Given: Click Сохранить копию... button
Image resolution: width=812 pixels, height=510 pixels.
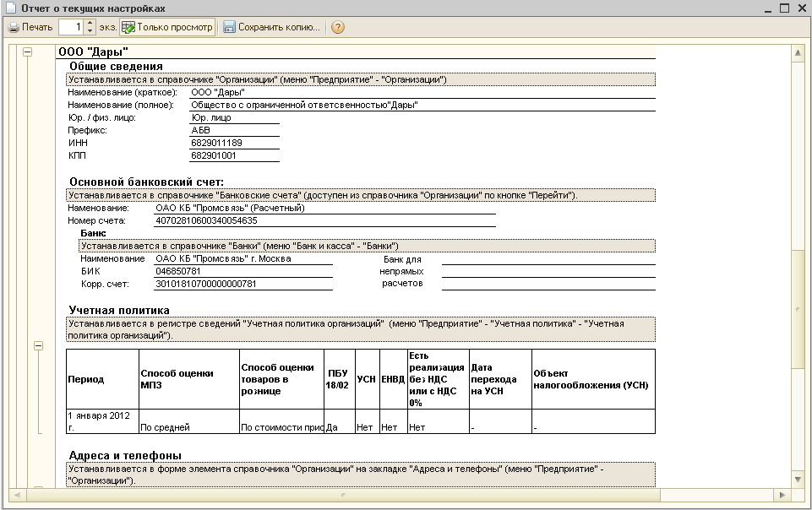Looking at the screenshot, I should click(272, 27).
